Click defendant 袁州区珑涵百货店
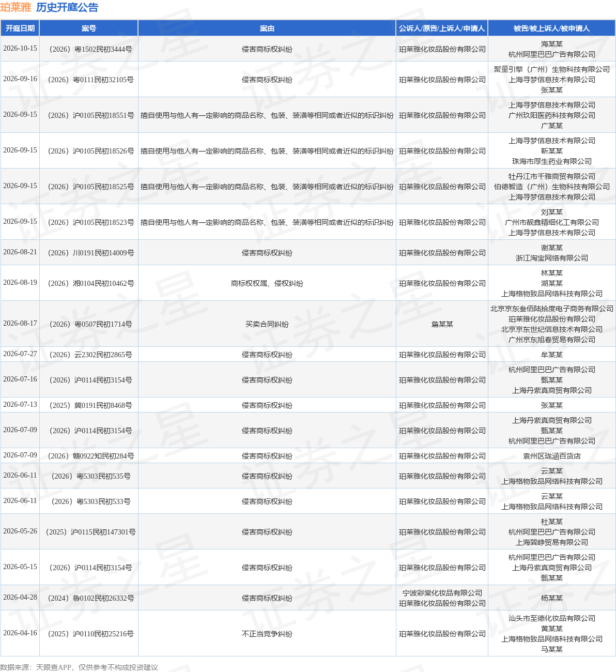 pyautogui.click(x=552, y=456)
